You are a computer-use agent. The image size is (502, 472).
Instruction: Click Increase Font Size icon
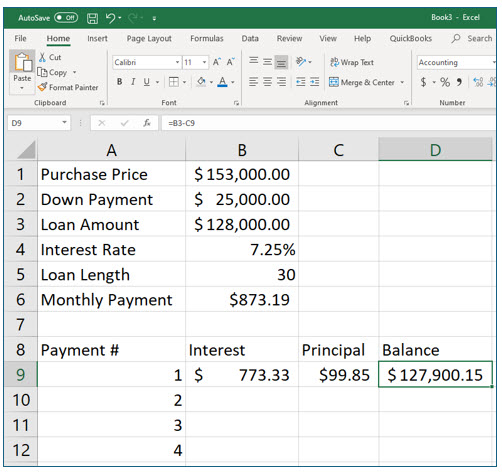tap(217, 62)
